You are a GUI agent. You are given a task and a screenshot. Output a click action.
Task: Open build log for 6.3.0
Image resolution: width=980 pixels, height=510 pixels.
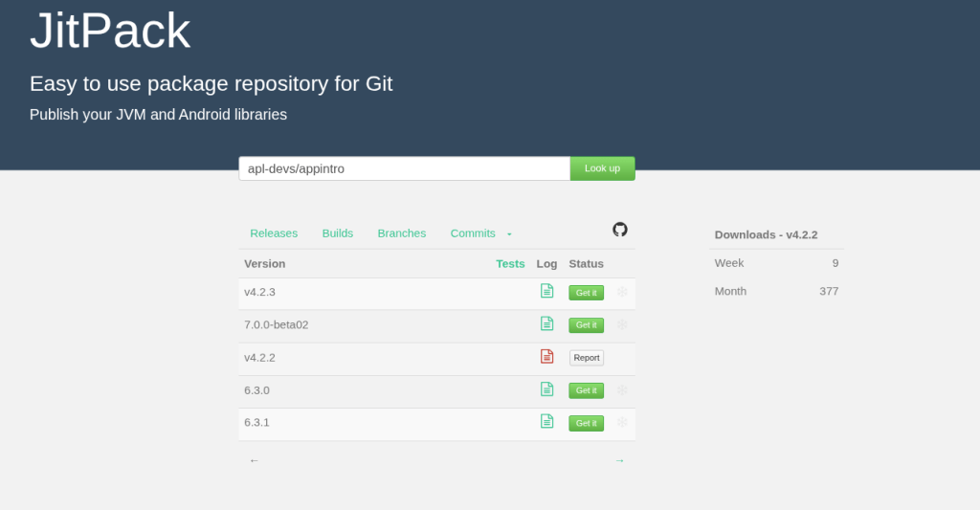pos(546,389)
